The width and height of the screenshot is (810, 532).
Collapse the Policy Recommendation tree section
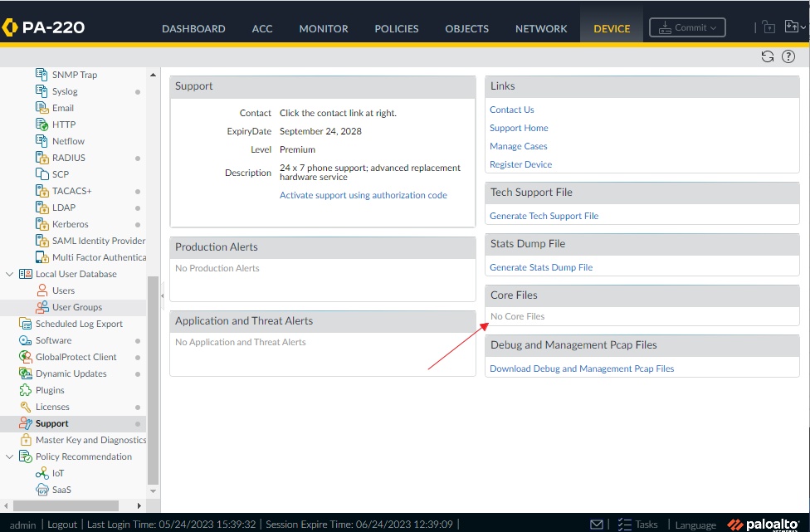[x=9, y=456]
